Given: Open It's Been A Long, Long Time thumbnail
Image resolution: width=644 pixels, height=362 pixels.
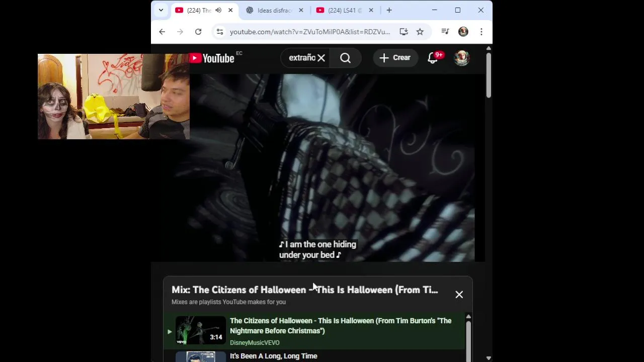Looking at the screenshot, I should coord(201,356).
